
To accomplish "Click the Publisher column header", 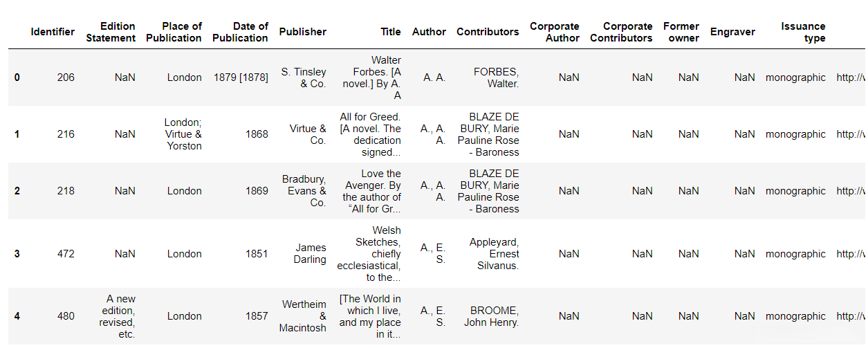I will pos(302,32).
